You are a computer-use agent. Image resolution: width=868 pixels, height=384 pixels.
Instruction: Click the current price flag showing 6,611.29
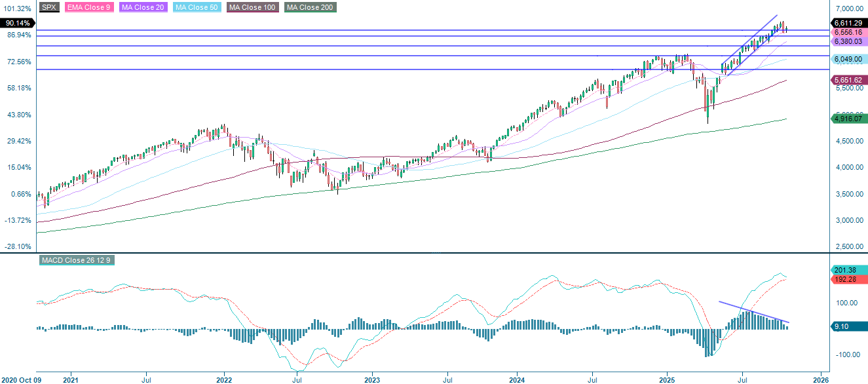point(849,22)
